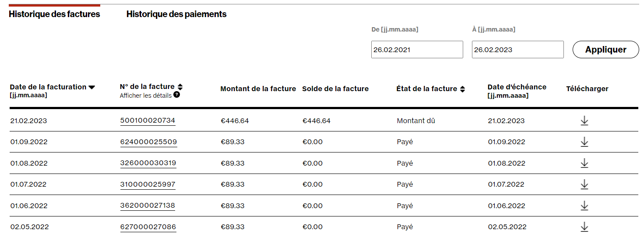Open invoice number 310000025997
Screen dimensions: 644x234
tap(148, 184)
